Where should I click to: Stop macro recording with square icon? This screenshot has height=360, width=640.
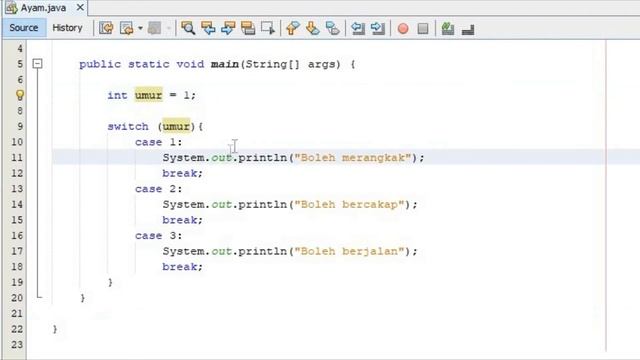coord(423,29)
